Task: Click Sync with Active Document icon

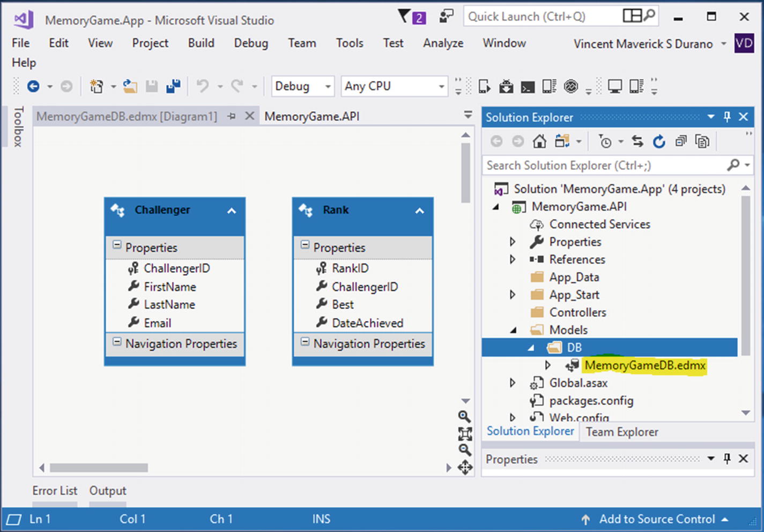Action: [x=637, y=141]
